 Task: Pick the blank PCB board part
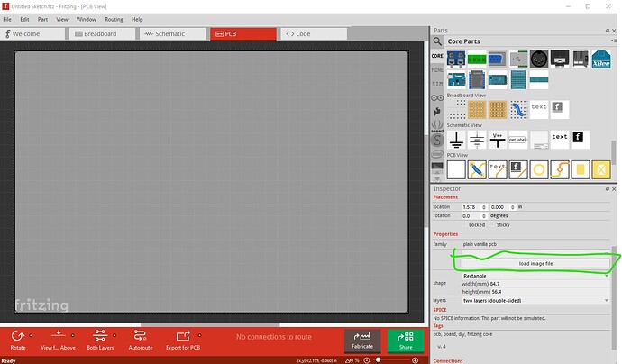pyautogui.click(x=456, y=169)
